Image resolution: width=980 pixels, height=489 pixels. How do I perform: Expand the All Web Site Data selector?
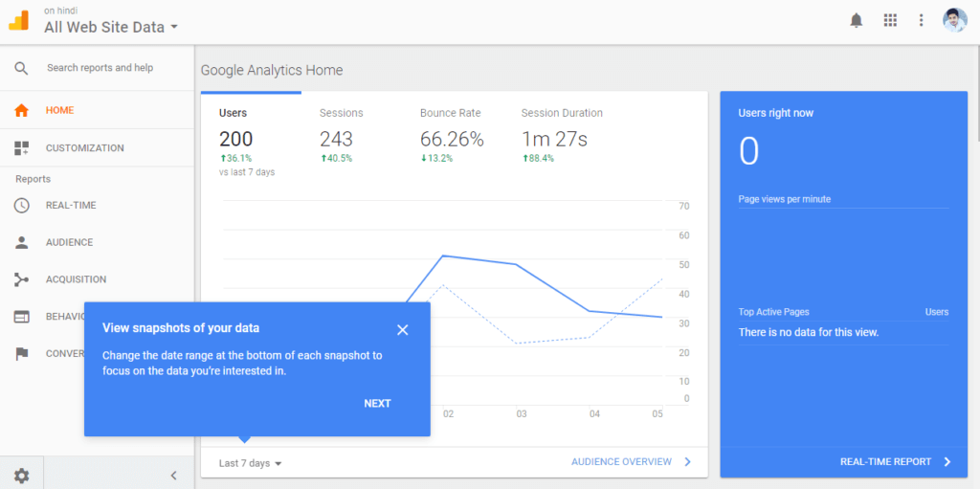coord(111,27)
